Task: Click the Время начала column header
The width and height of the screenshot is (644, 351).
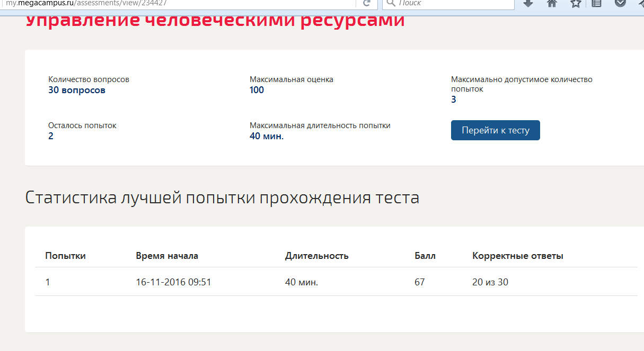Action: [167, 256]
